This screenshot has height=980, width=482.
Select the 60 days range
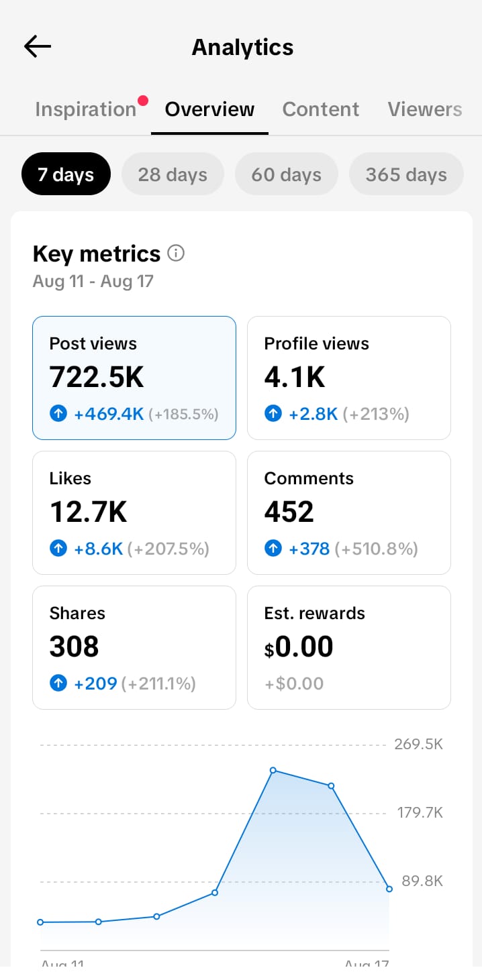tap(287, 174)
